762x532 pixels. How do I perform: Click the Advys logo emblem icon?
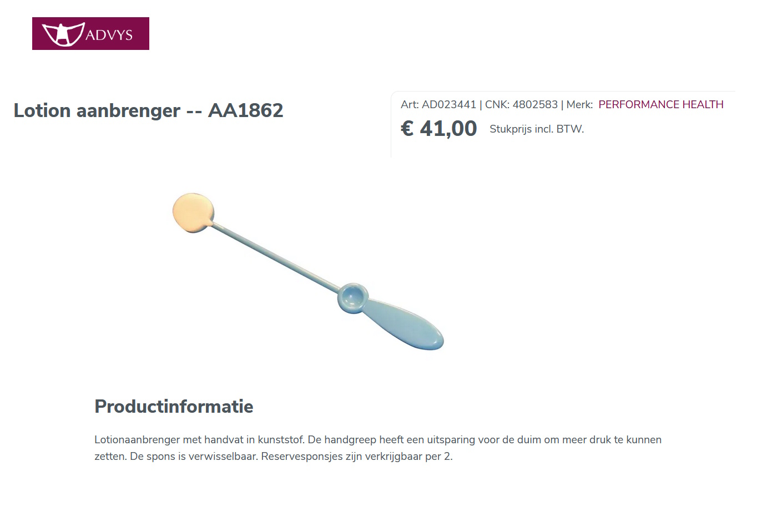[x=63, y=34]
